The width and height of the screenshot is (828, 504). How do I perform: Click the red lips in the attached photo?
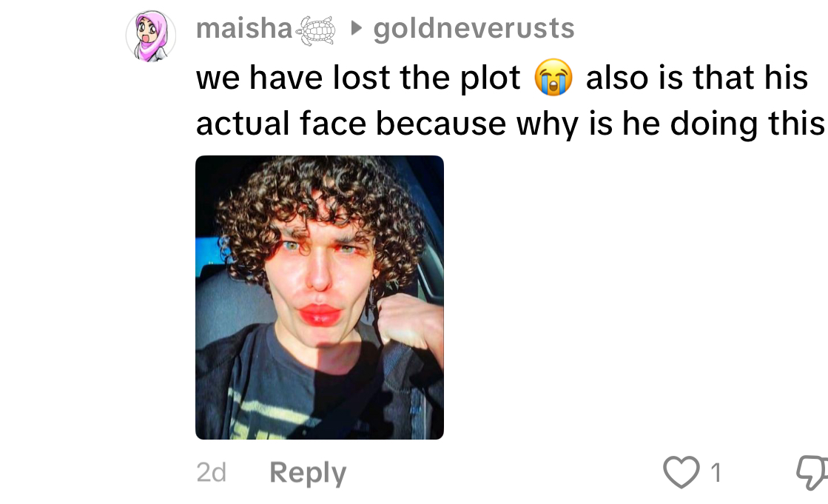(x=319, y=315)
